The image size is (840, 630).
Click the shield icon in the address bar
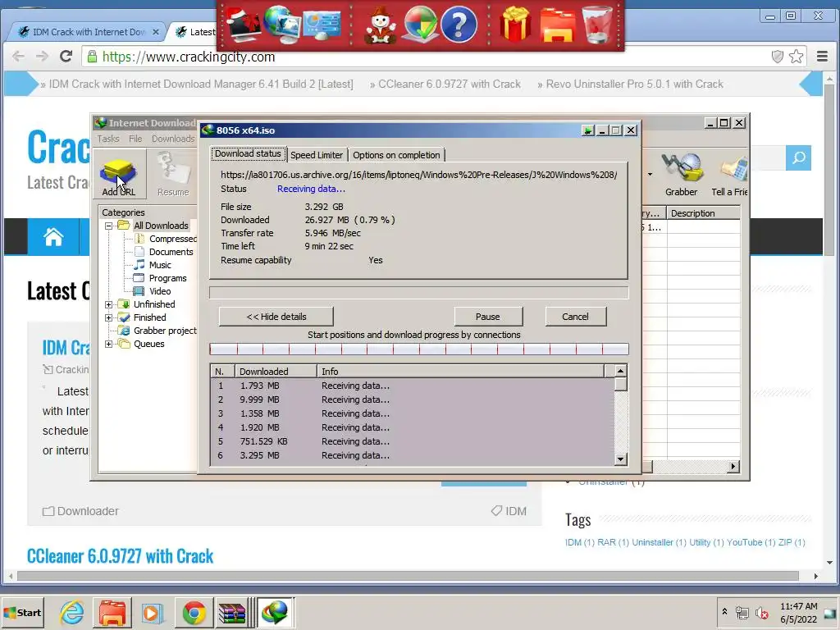point(777,57)
